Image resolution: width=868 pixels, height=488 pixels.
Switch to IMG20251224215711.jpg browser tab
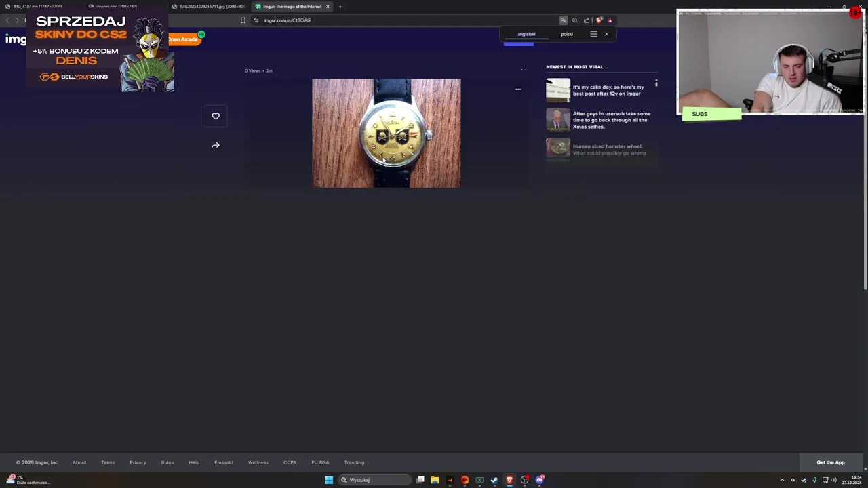209,7
